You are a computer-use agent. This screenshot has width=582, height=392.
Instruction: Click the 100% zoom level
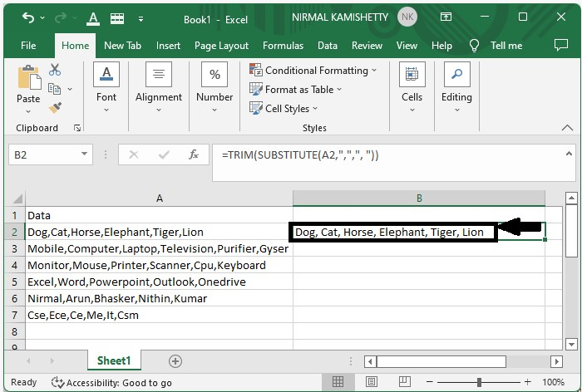[x=554, y=382]
